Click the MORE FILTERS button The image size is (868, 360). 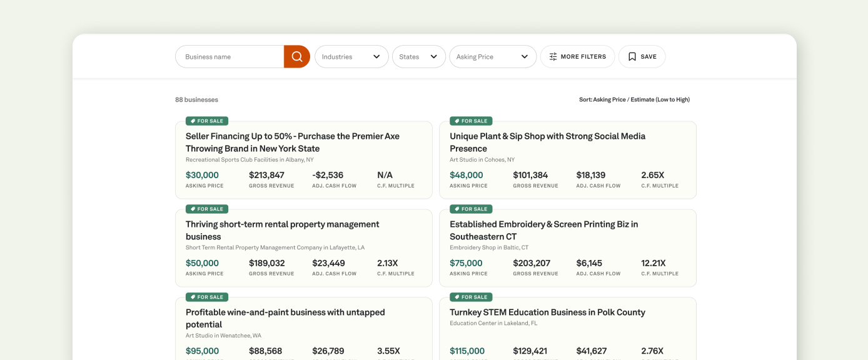[x=577, y=56]
